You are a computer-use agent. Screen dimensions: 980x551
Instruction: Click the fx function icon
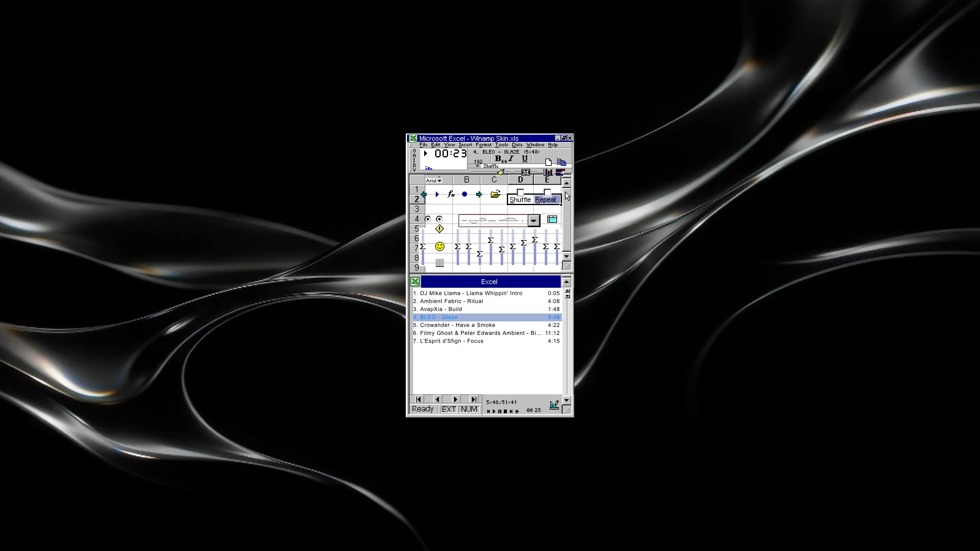[451, 194]
